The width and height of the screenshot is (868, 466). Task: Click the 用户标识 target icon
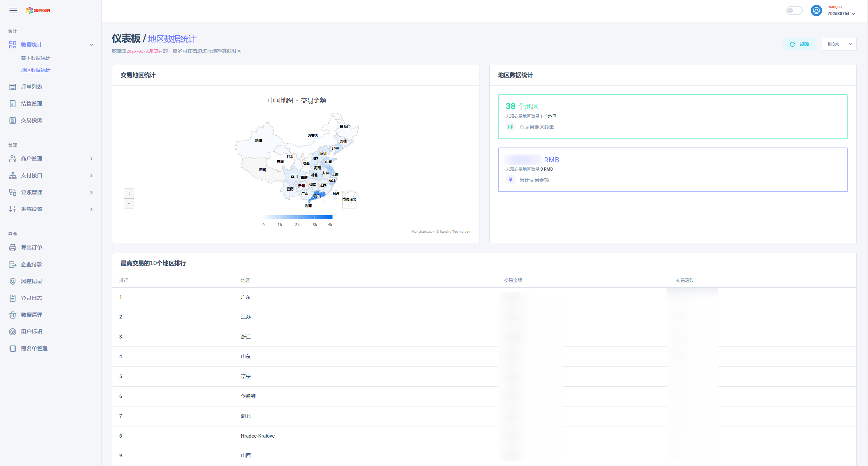(13, 332)
